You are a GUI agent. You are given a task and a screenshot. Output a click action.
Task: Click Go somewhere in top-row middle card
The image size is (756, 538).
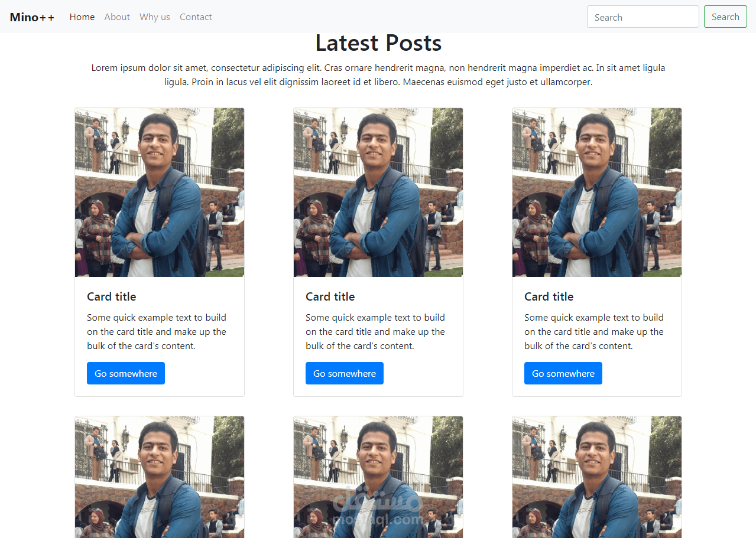pos(345,373)
